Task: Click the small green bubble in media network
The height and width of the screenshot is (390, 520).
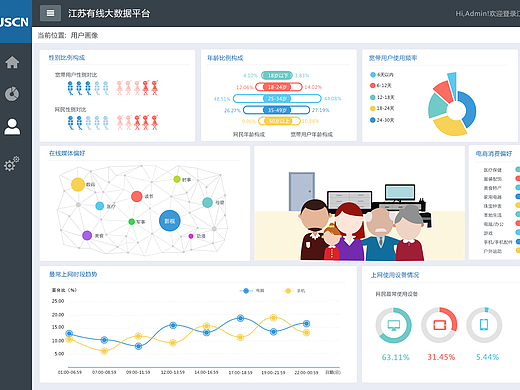Action: [x=132, y=222]
